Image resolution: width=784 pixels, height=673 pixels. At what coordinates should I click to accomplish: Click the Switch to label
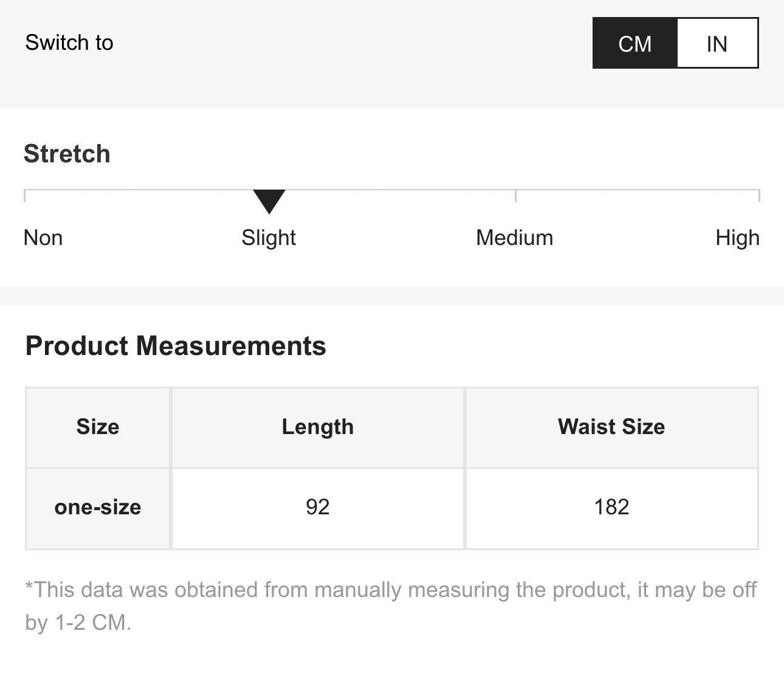(69, 43)
